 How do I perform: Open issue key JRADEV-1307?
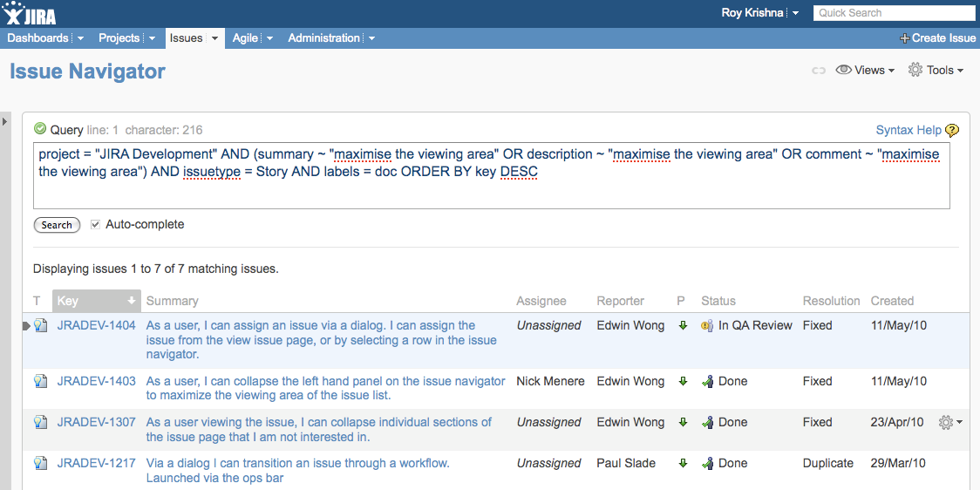coord(96,422)
